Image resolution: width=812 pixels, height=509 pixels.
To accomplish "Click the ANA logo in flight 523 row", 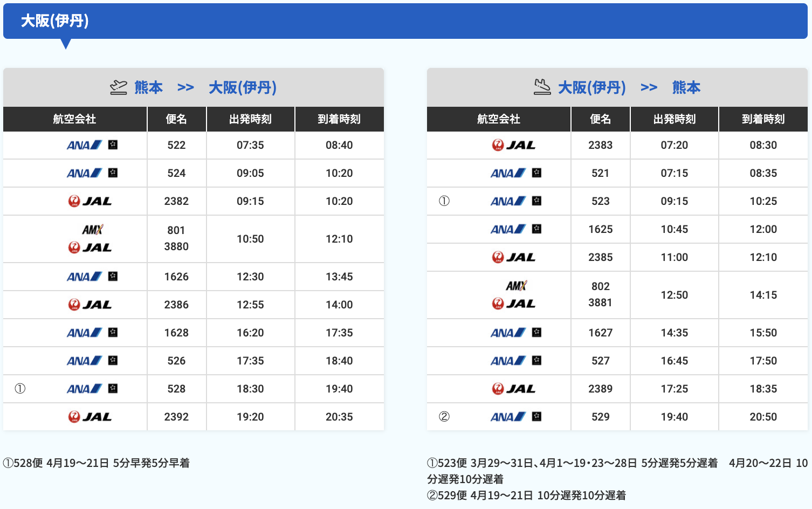I will pyautogui.click(x=508, y=201).
